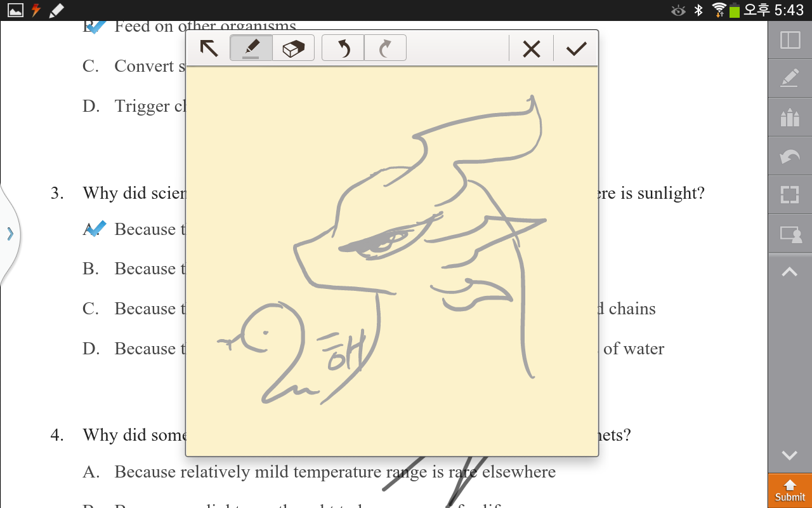
Task: Open the colored pencils icon in sidebar
Action: pyautogui.click(x=790, y=117)
